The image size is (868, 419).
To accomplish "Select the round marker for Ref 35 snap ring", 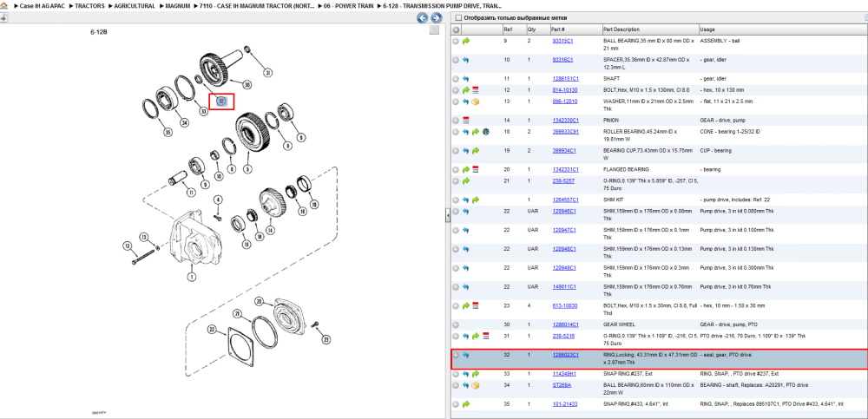I will [456, 404].
